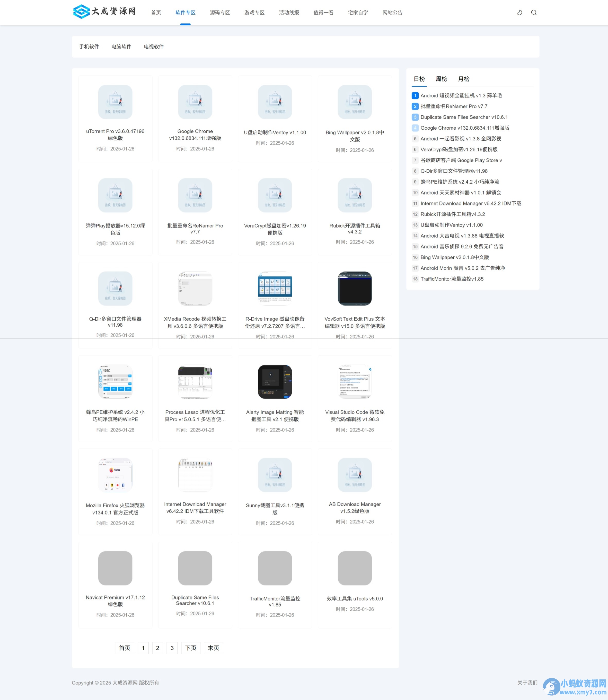Switch to the 周榜 ranking tab
The width and height of the screenshot is (608, 700).
pyautogui.click(x=441, y=79)
